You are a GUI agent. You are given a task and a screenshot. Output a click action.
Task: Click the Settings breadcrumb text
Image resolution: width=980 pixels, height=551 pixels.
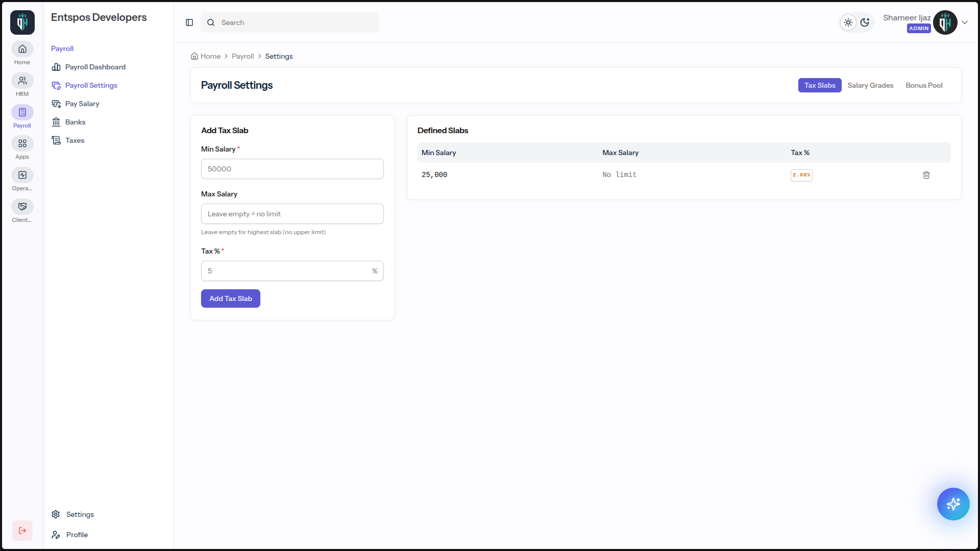pyautogui.click(x=279, y=56)
